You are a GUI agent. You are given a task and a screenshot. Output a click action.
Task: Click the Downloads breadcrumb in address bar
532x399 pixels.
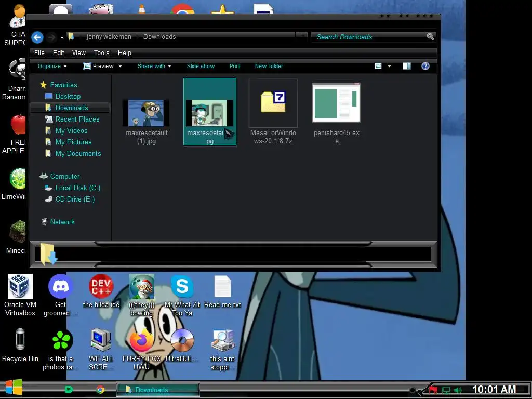click(x=159, y=37)
